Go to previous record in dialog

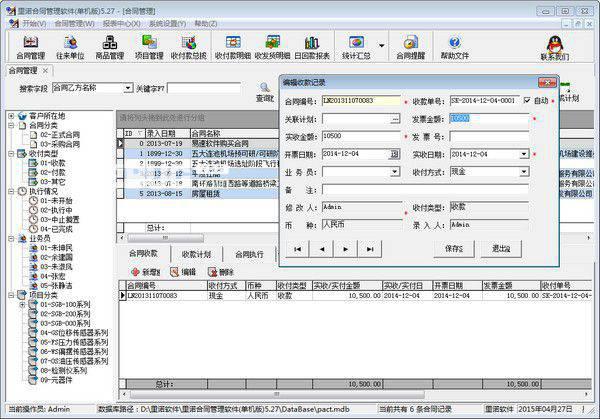point(322,249)
